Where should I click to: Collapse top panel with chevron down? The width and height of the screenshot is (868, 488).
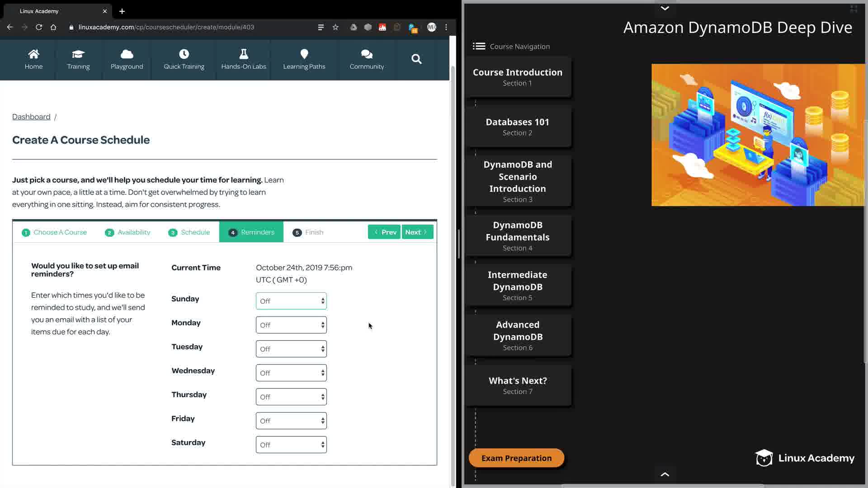pyautogui.click(x=665, y=8)
